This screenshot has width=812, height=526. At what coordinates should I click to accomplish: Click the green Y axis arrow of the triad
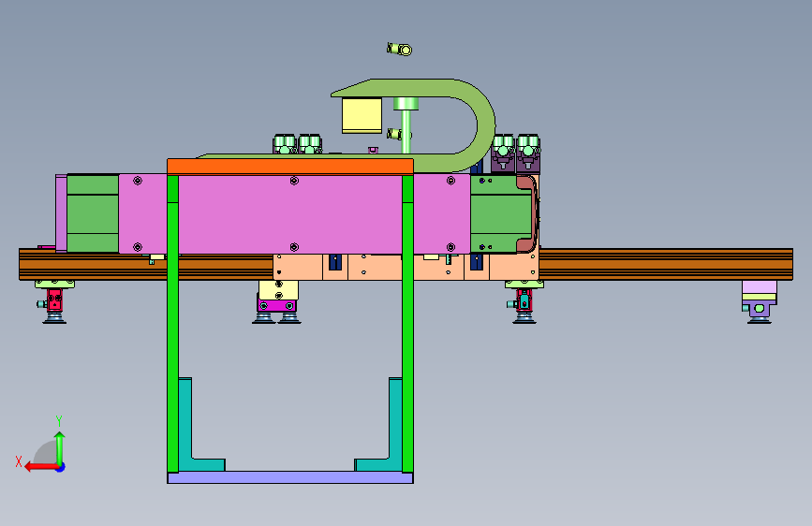click(60, 448)
